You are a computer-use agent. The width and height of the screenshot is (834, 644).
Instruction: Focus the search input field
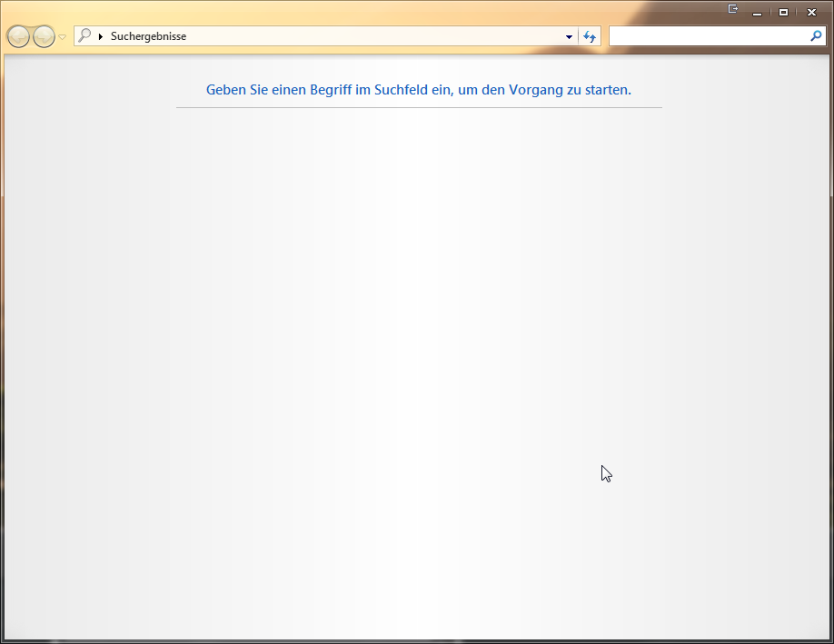(x=709, y=36)
